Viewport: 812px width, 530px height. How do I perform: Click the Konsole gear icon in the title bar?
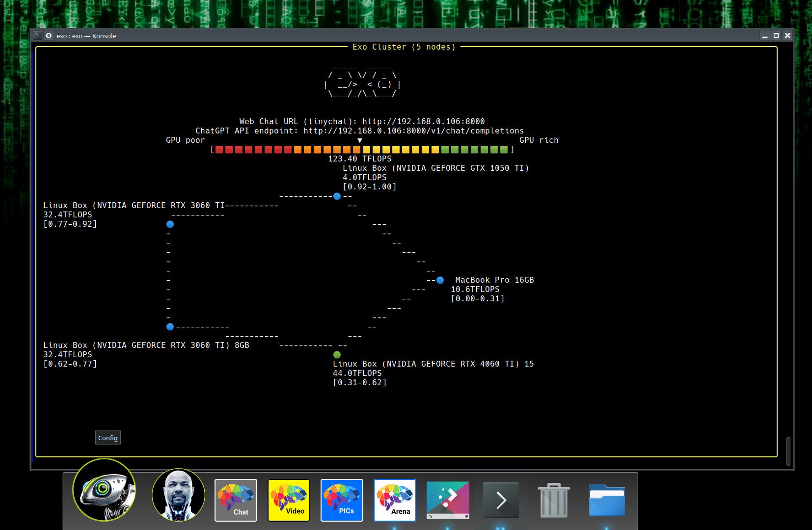click(48, 36)
